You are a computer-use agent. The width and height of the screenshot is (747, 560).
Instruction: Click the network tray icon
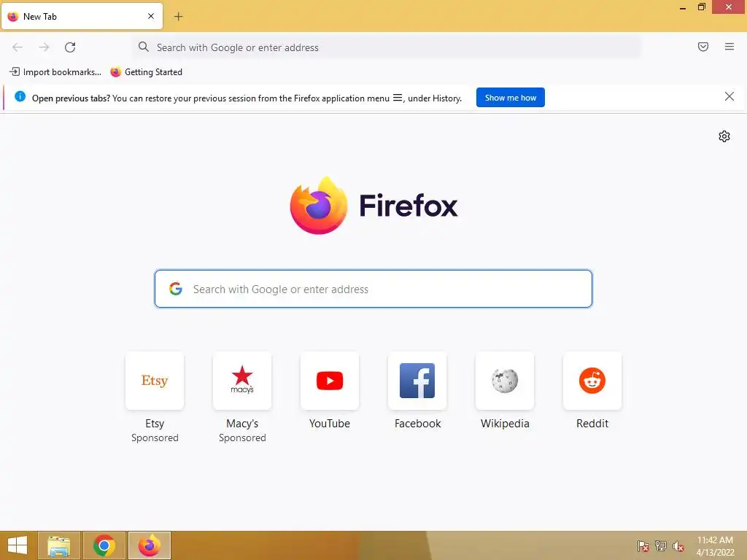point(661,545)
